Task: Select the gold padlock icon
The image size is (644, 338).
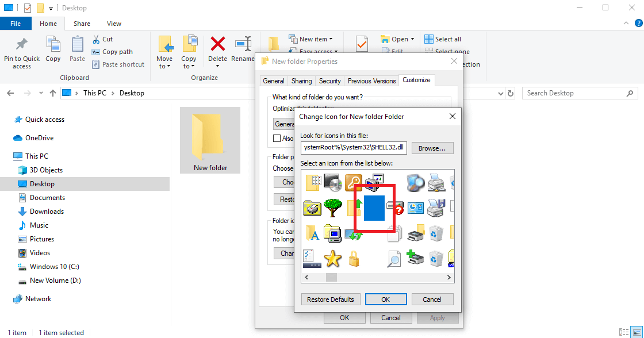Action: (x=354, y=259)
